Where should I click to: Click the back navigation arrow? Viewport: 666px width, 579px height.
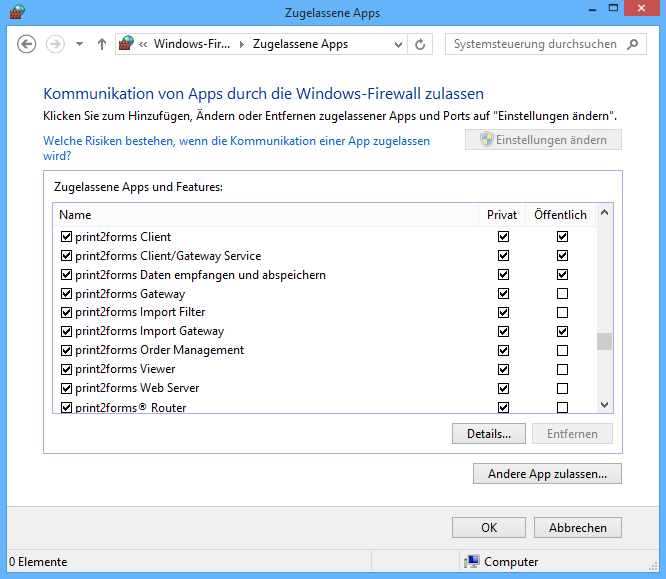(27, 44)
